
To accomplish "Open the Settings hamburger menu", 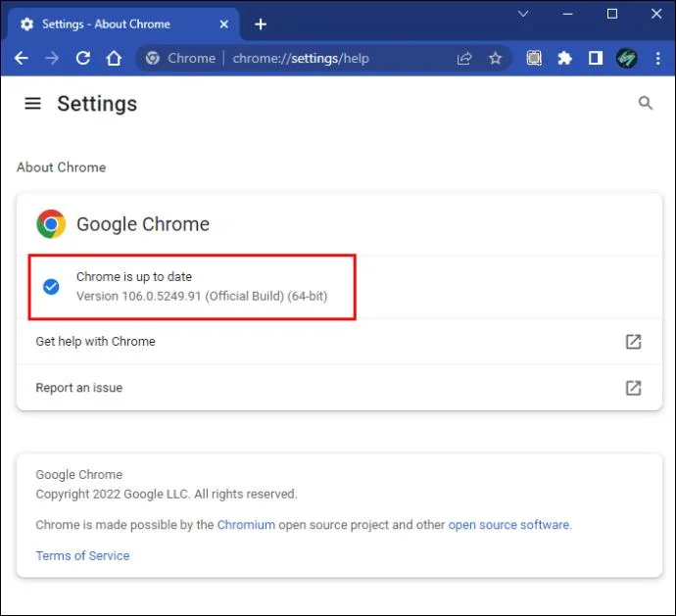I will point(32,103).
